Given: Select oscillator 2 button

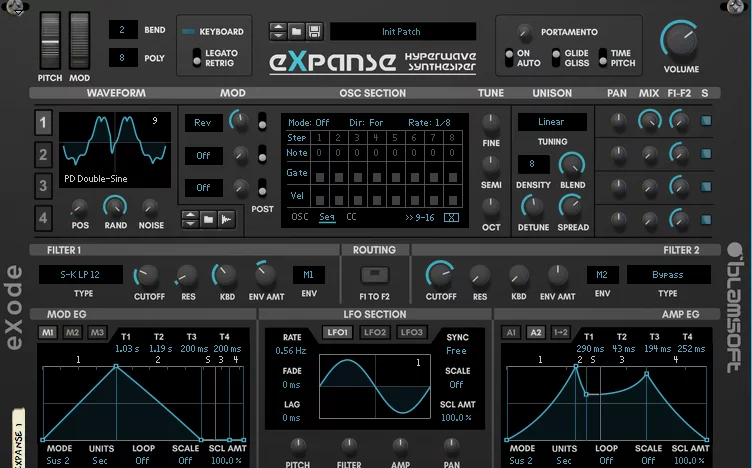Looking at the screenshot, I should (43, 154).
